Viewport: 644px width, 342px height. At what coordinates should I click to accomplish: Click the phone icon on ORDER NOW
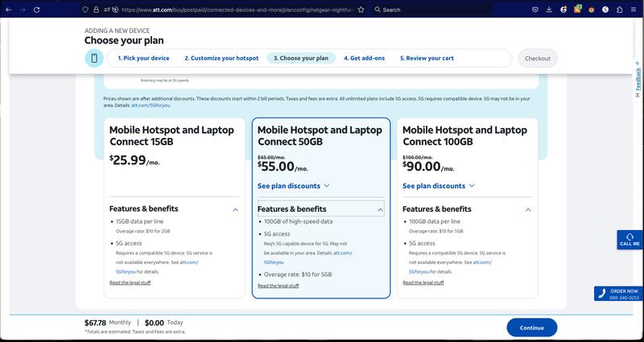click(602, 294)
